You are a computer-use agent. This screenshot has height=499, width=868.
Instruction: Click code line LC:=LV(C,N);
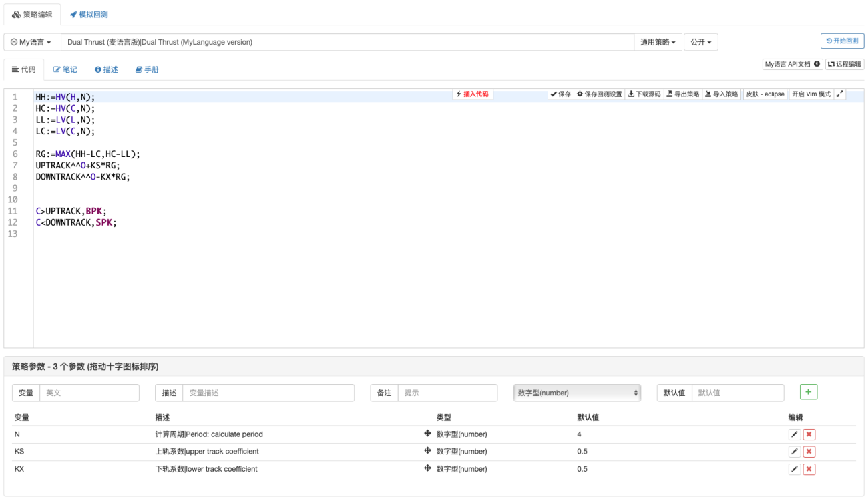(x=65, y=131)
